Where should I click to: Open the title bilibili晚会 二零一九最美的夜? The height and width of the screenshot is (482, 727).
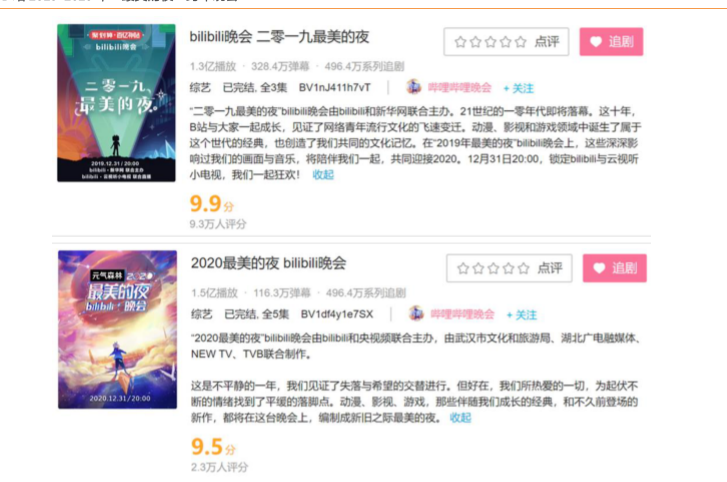[280, 37]
